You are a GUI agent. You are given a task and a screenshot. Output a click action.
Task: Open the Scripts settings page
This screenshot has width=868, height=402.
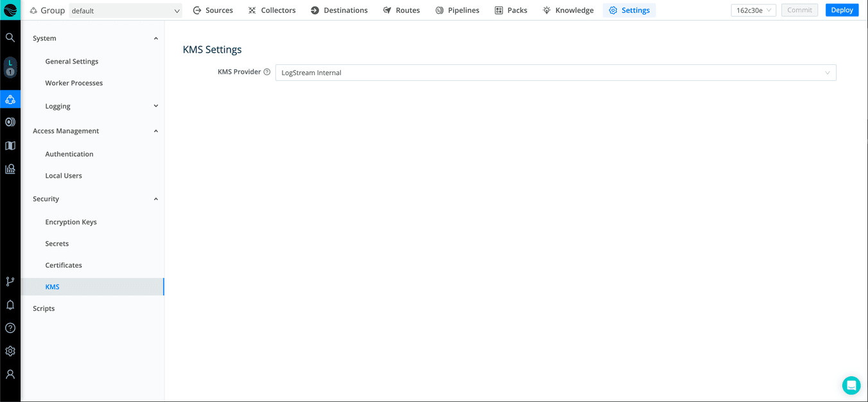tap(44, 308)
